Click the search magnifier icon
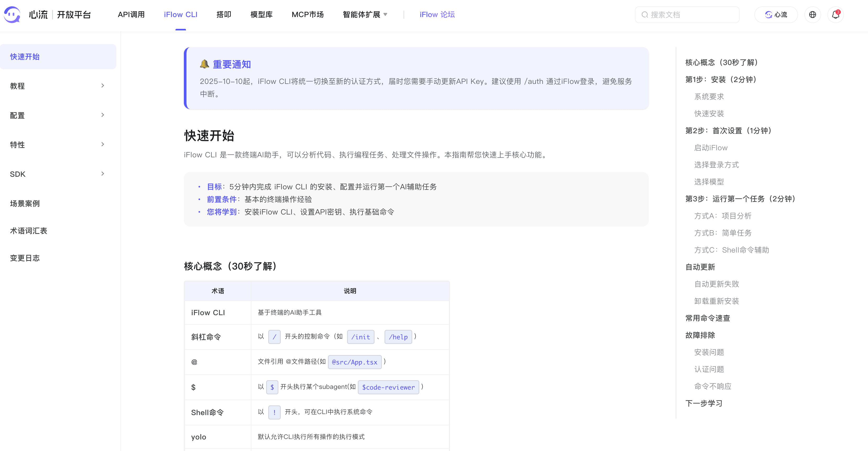 (645, 14)
